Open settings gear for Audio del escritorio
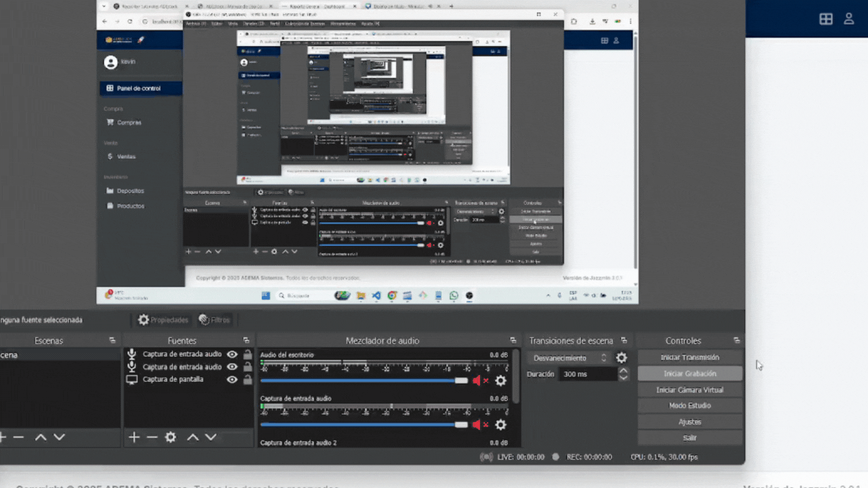This screenshot has height=488, width=868. [500, 381]
